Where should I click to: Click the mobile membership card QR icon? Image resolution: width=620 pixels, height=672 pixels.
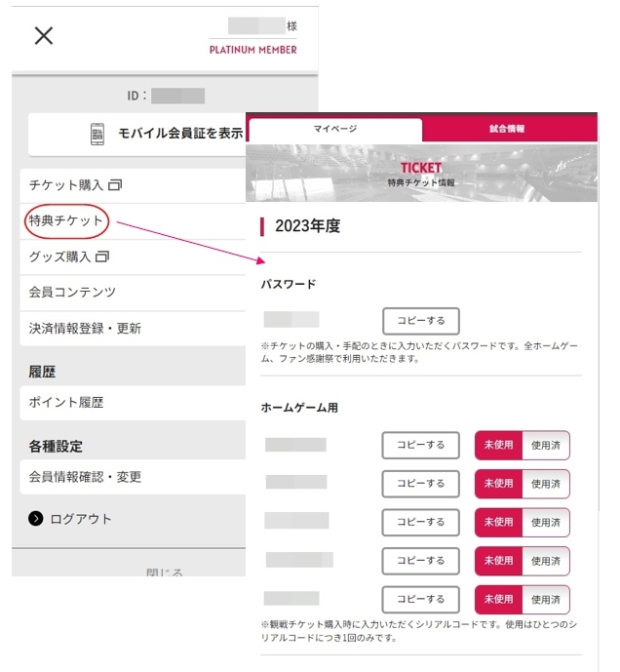[97, 135]
